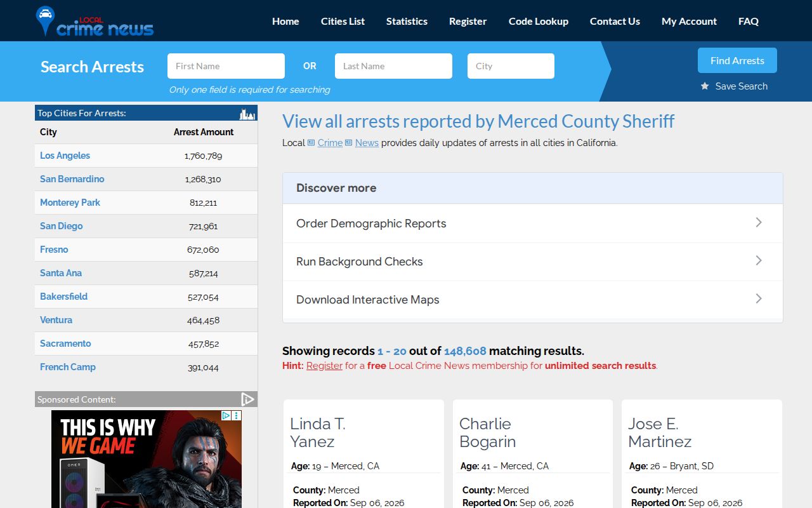Open the Ventura city link
The height and width of the screenshot is (508, 812).
[56, 320]
